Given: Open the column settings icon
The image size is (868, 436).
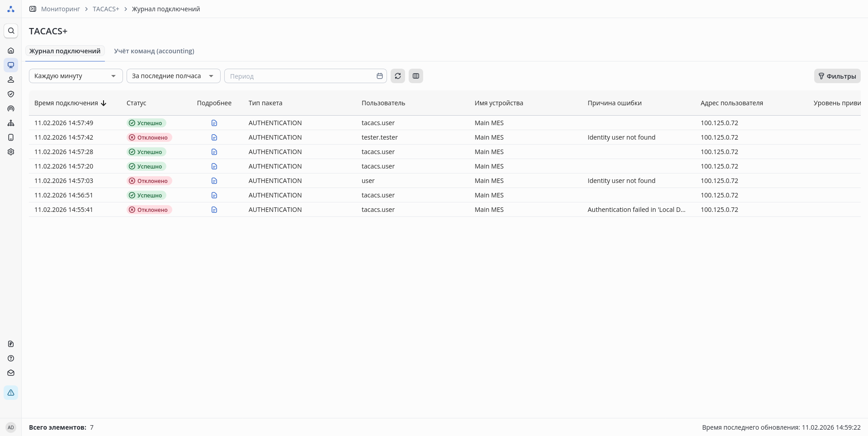Looking at the screenshot, I should (416, 76).
